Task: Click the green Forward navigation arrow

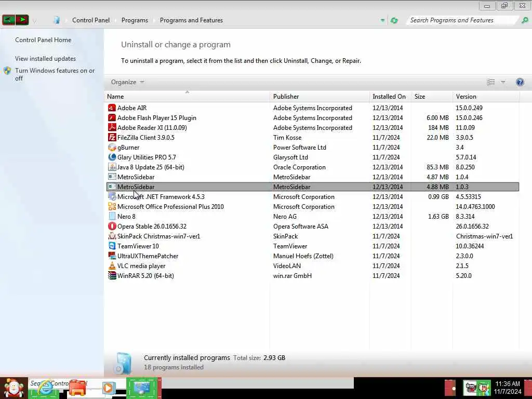Action: coord(22,20)
